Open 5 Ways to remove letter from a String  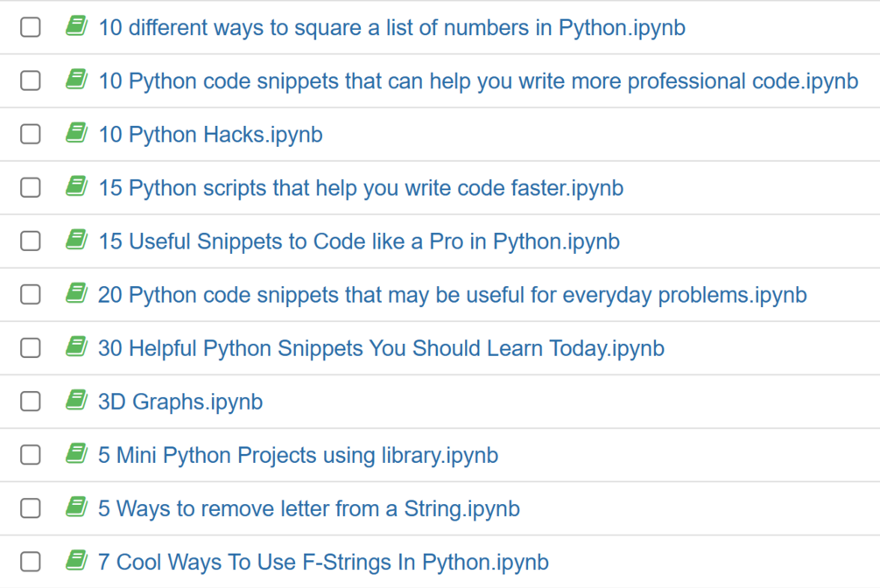pyautogui.click(x=309, y=508)
